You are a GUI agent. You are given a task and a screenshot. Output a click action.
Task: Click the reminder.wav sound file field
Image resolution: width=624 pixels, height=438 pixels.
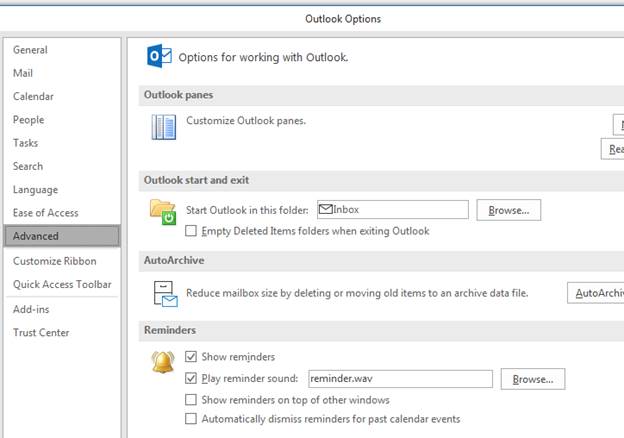[400, 379]
